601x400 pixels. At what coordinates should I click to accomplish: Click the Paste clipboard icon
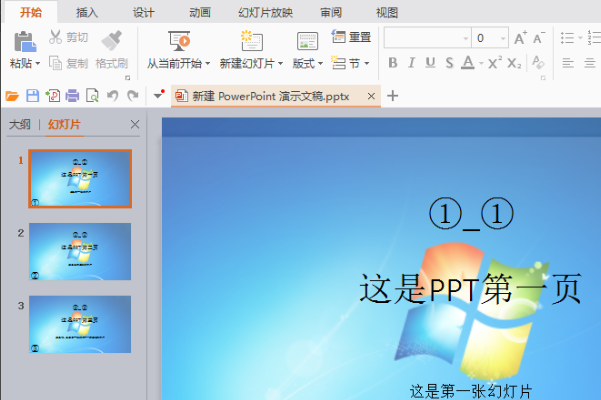[x=25, y=41]
